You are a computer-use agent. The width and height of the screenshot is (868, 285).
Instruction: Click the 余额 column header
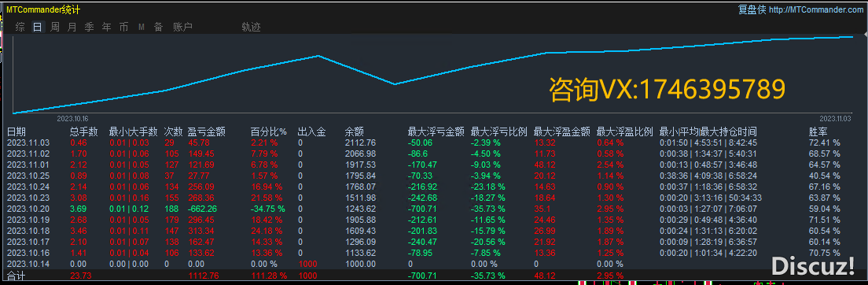[355, 132]
